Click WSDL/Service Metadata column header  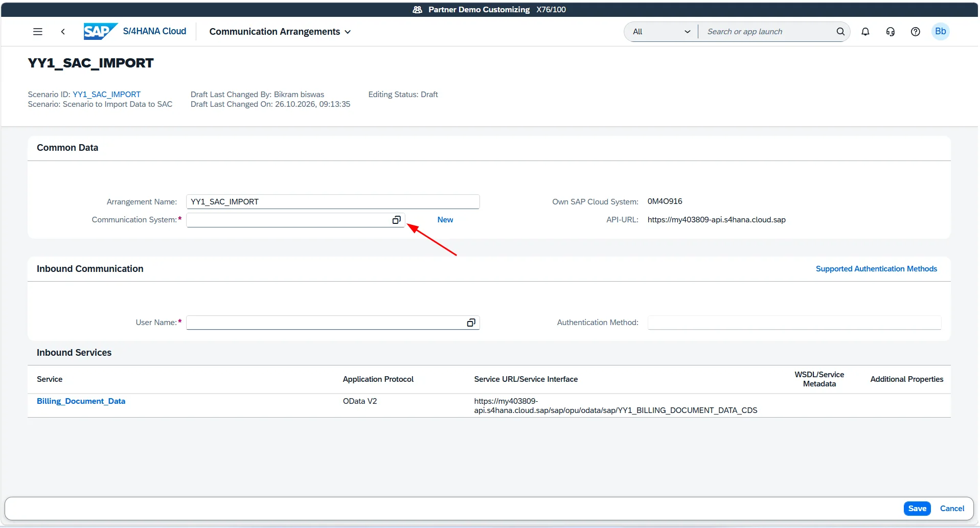pyautogui.click(x=819, y=379)
